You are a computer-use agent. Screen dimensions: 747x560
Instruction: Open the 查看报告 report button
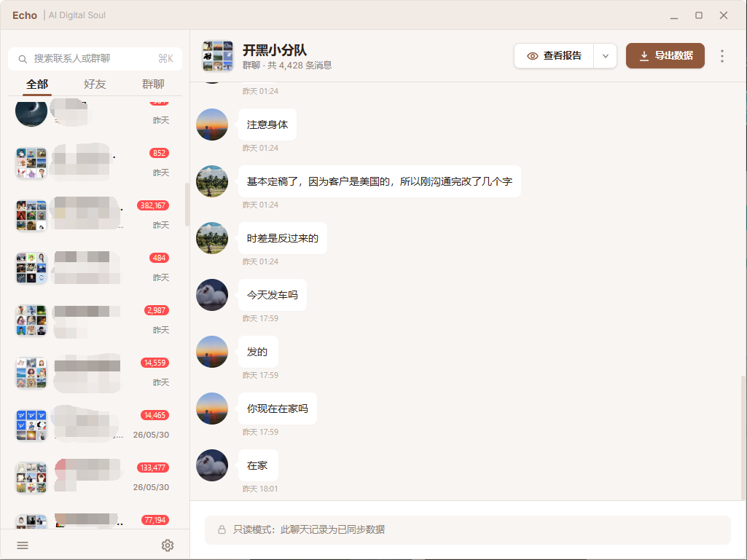click(554, 56)
